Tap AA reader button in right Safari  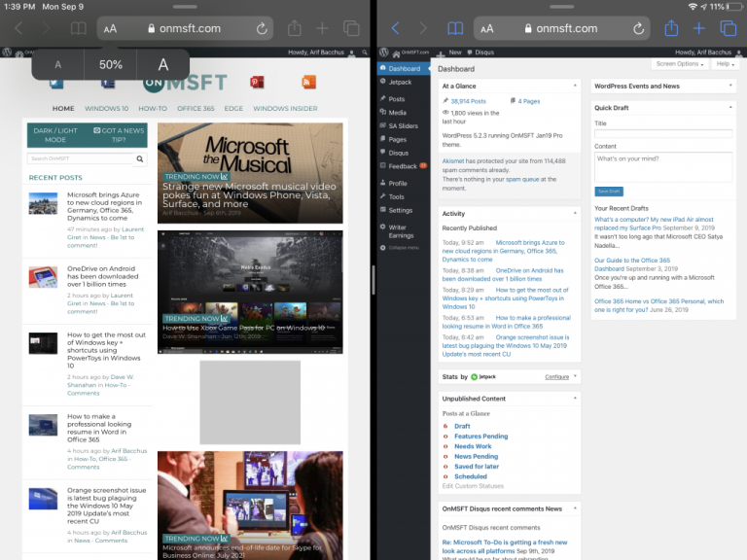(x=487, y=29)
